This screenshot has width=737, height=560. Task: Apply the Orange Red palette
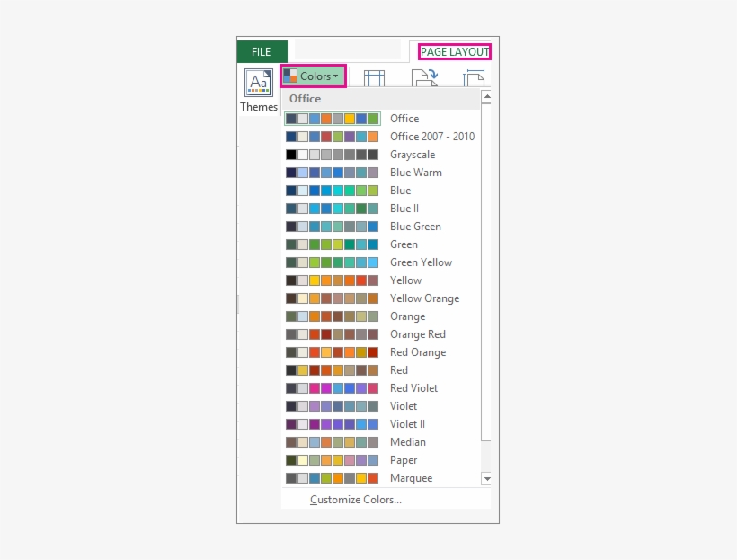coord(382,334)
